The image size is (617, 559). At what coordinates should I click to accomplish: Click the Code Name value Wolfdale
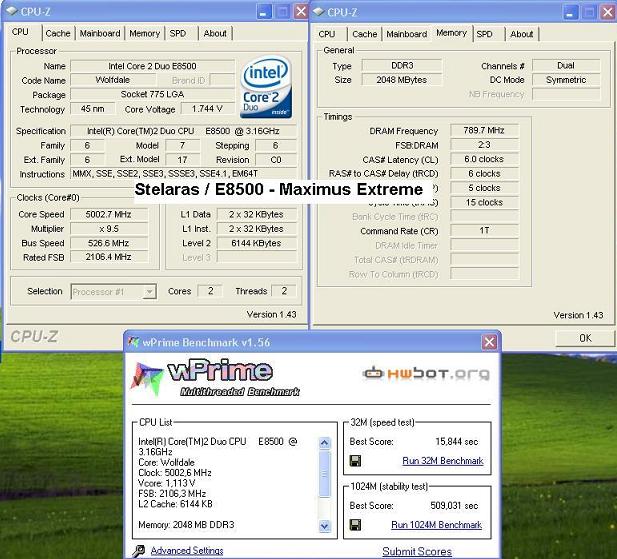tap(113, 80)
